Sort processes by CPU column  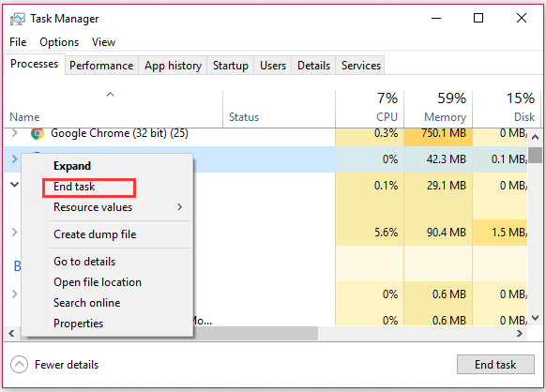pos(370,108)
